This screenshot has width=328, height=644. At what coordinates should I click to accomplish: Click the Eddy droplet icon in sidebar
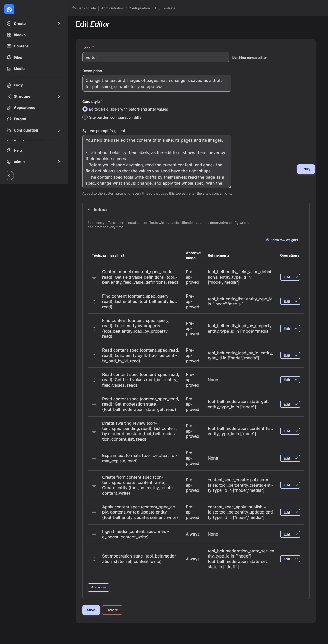[x=9, y=85]
